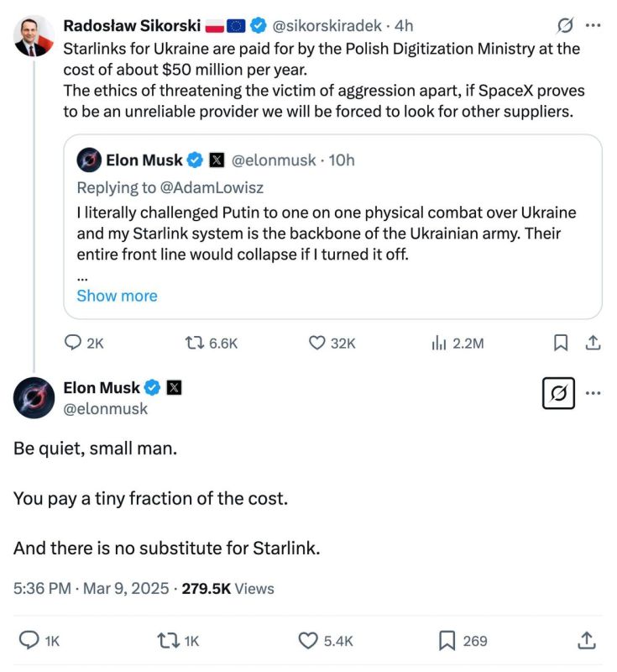Screen dimensions: 617x672
Task: Click the X affiliate badge next to Musk's name
Action: (173, 388)
